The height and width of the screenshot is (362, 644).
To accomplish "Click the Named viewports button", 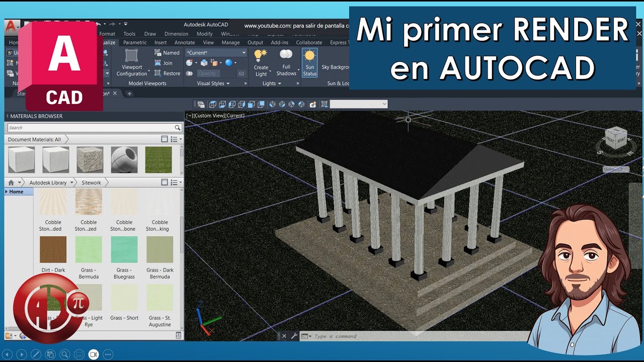I will [x=167, y=53].
